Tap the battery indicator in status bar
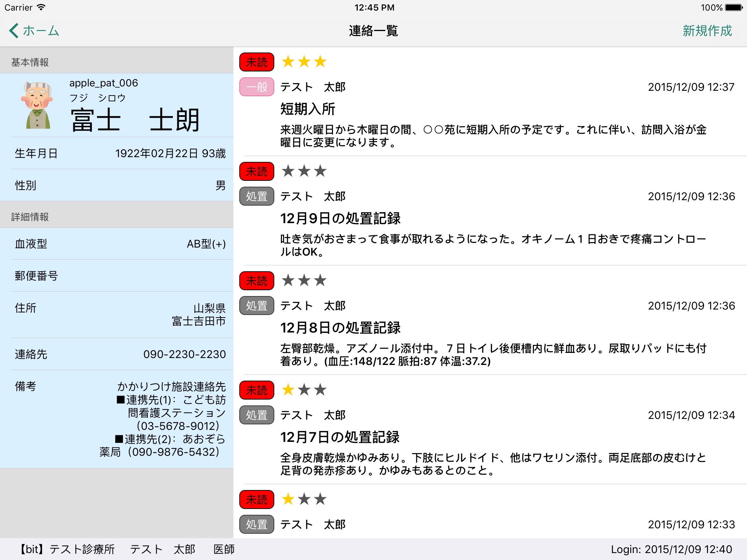747x560 pixels. pyautogui.click(x=734, y=8)
